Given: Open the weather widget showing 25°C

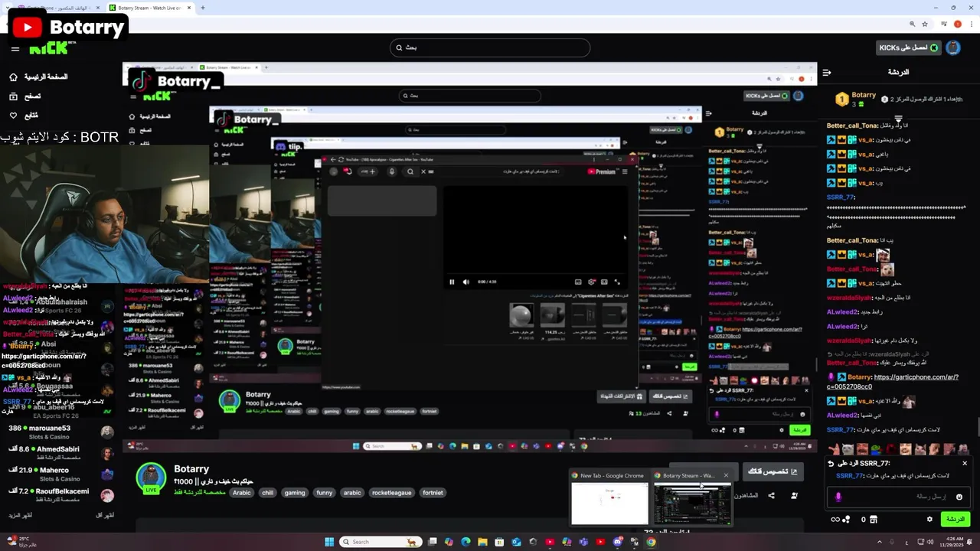Looking at the screenshot, I should coord(23,542).
